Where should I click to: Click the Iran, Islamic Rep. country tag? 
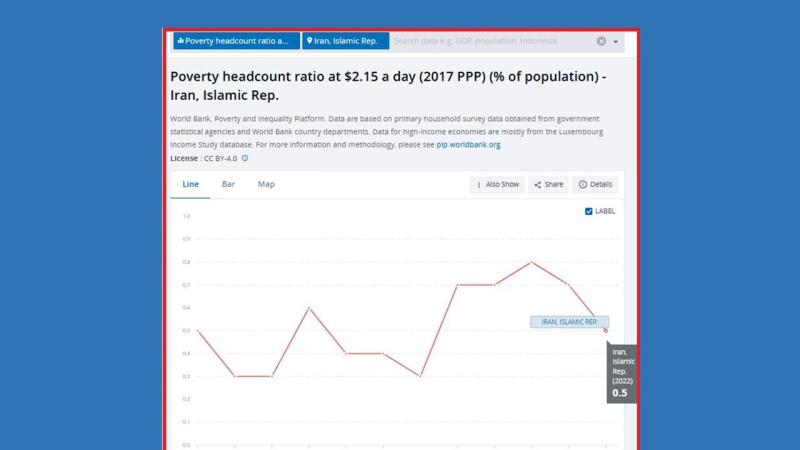345,41
